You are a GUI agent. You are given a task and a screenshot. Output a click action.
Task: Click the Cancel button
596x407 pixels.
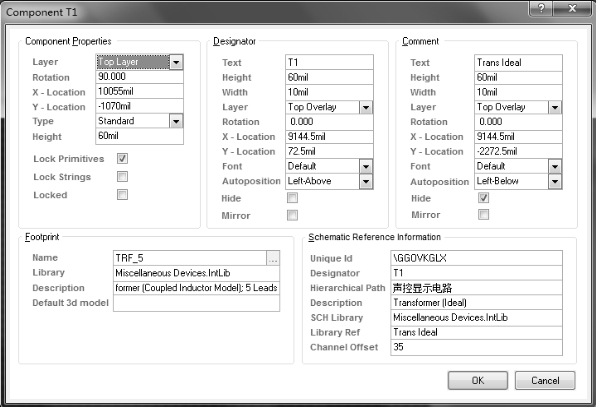tap(545, 380)
